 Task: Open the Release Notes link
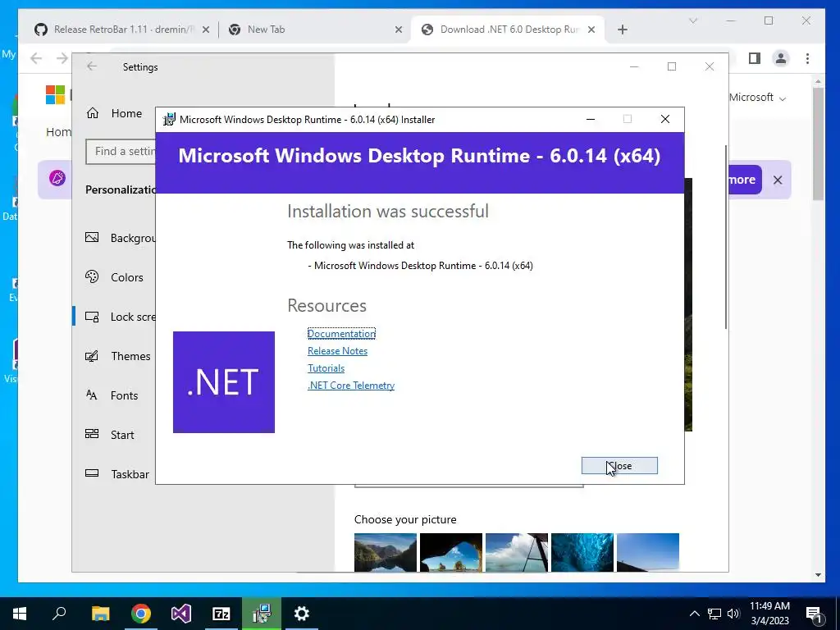point(337,351)
